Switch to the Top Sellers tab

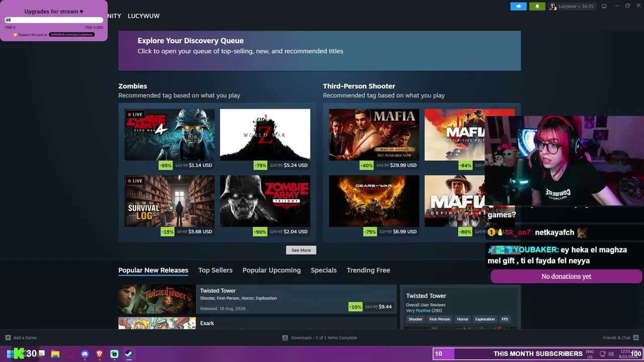point(215,270)
